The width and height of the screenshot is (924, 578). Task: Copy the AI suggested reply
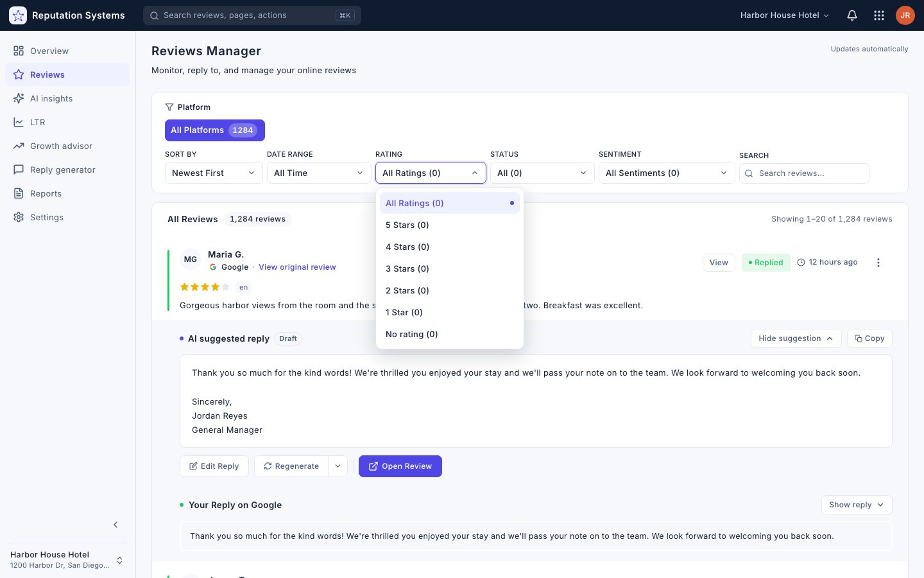click(869, 338)
